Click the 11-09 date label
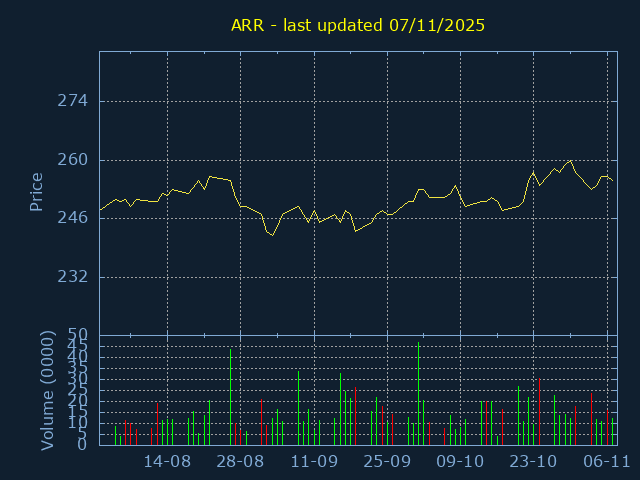640x480 pixels. (x=314, y=461)
